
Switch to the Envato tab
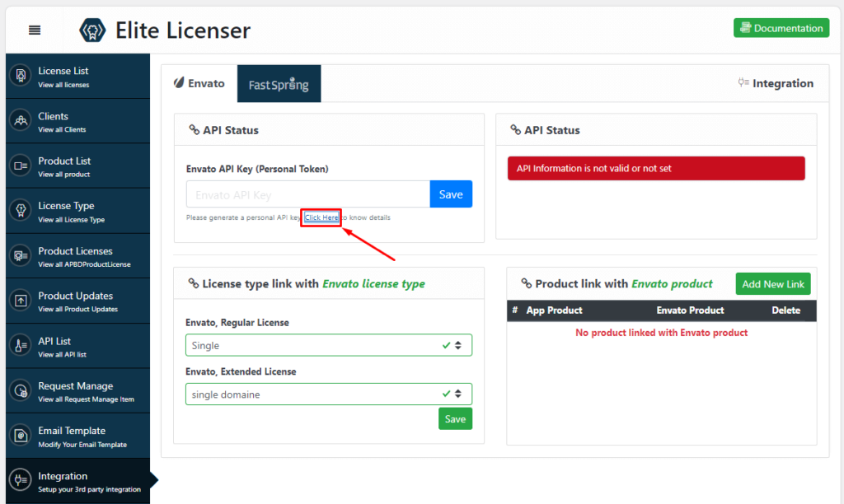click(x=199, y=83)
